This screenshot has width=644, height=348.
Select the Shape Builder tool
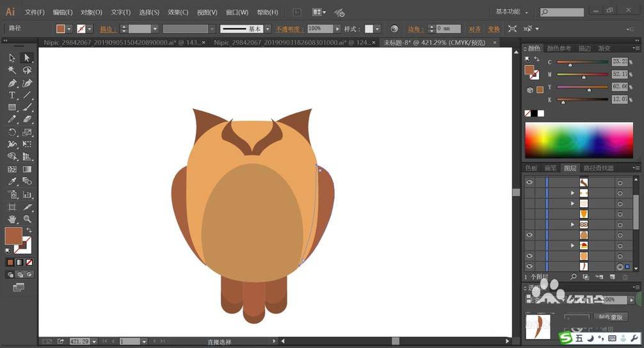click(12, 157)
